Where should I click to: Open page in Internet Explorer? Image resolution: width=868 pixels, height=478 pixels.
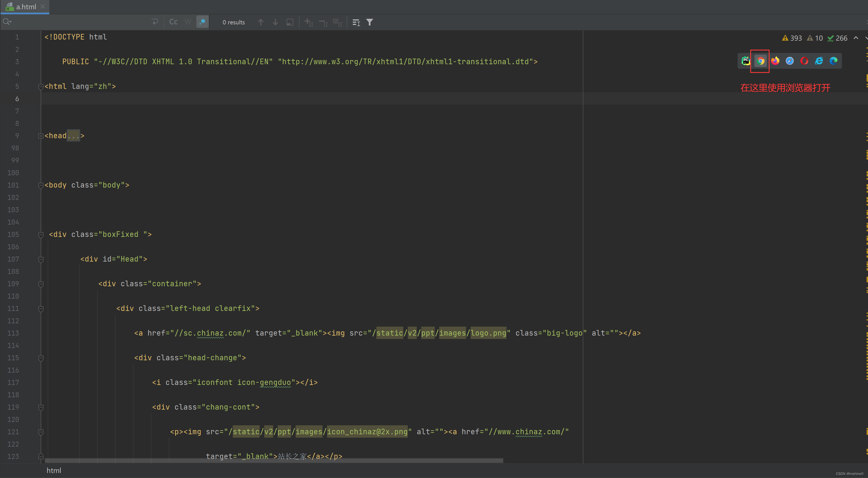(819, 61)
